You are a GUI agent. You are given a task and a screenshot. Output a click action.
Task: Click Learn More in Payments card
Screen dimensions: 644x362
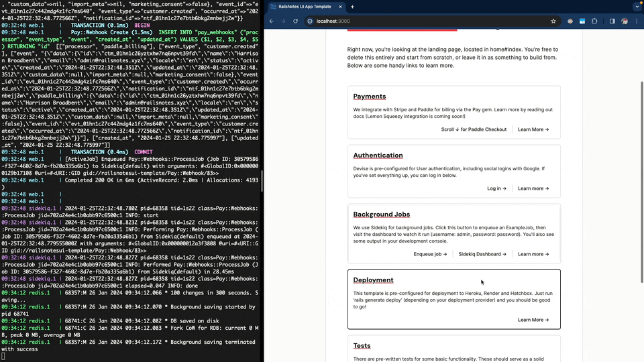[533, 129]
